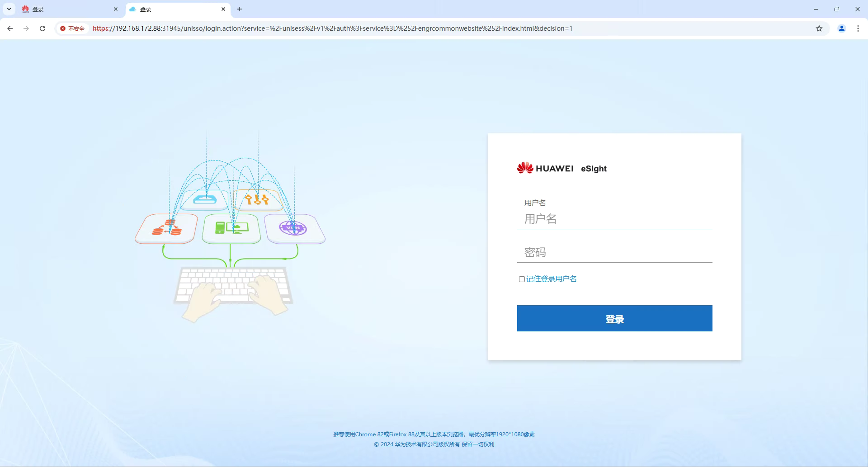Expand the tab search dropdown arrow
The width and height of the screenshot is (868, 467).
pos(9,9)
